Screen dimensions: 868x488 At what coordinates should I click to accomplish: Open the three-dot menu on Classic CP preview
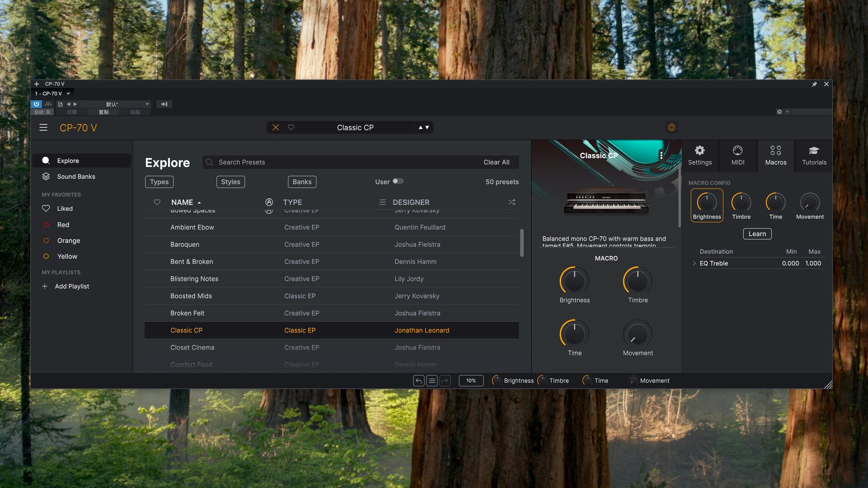661,155
